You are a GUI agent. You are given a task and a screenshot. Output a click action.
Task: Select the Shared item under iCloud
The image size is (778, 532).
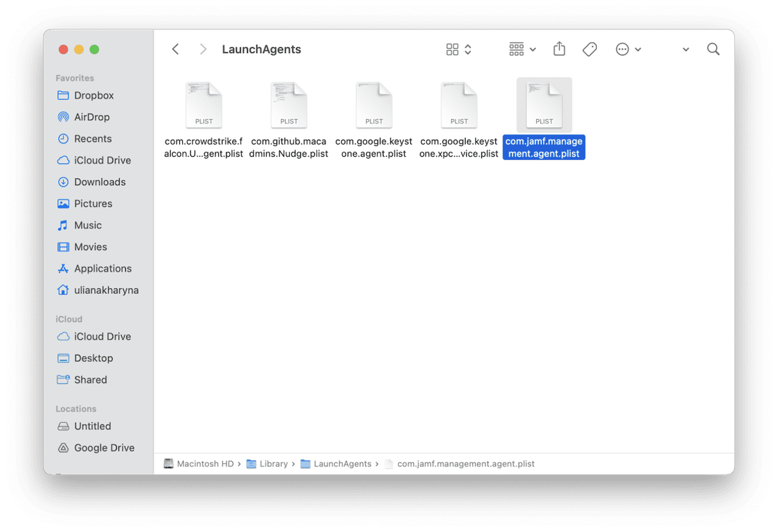[x=90, y=380]
